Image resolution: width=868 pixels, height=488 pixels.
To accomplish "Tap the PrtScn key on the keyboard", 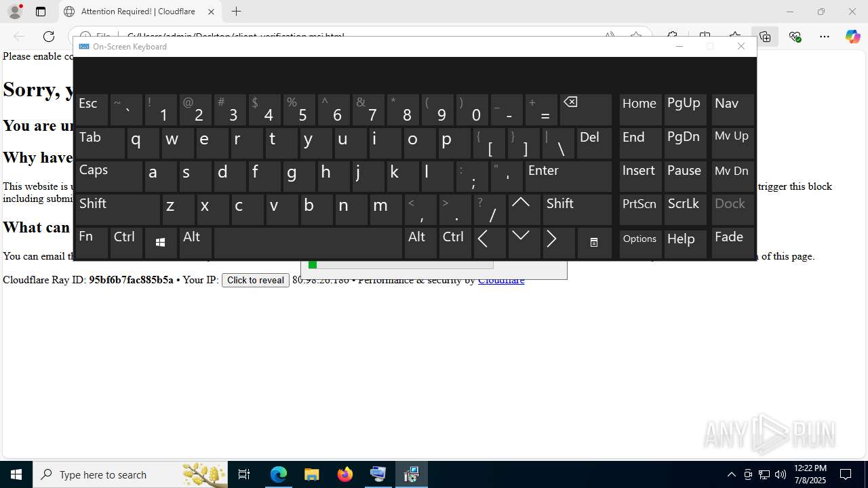I will 640,209.
